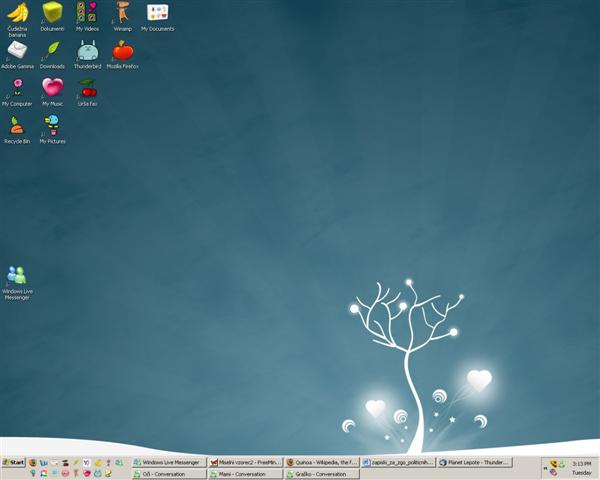Open the My Music heart icon
This screenshot has height=480, width=600.
[x=52, y=92]
